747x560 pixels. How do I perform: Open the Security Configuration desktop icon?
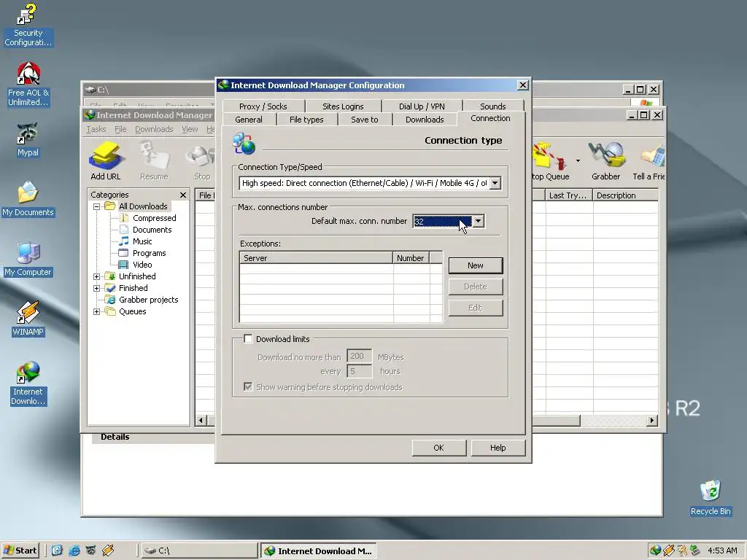click(x=28, y=25)
